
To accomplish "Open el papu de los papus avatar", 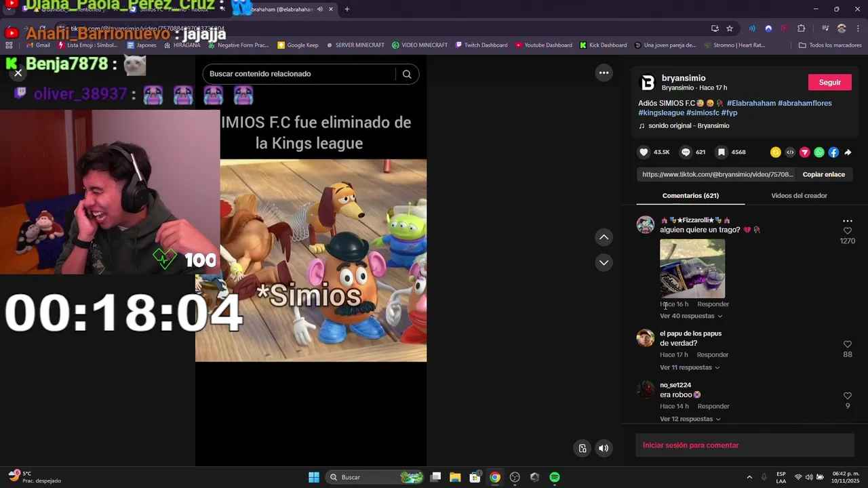I will (x=646, y=338).
